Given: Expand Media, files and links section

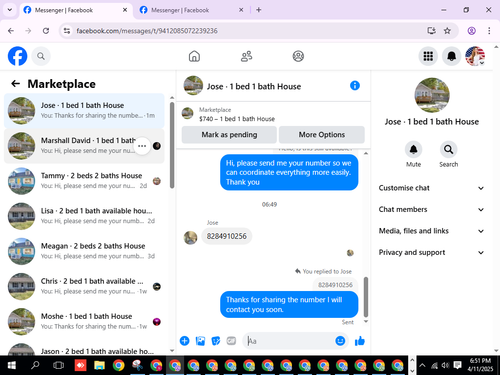Looking at the screenshot, I should click(x=431, y=231).
